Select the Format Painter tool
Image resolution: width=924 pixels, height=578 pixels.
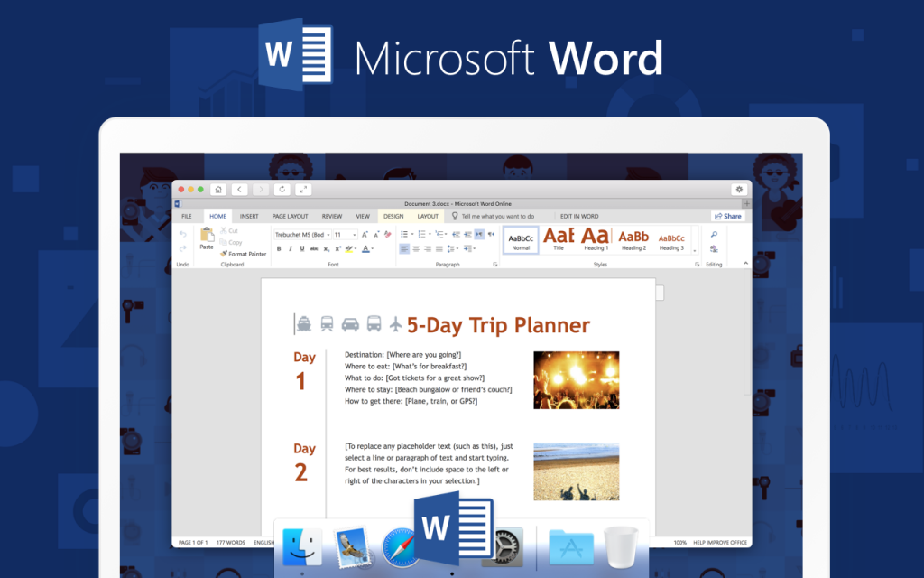(x=244, y=254)
